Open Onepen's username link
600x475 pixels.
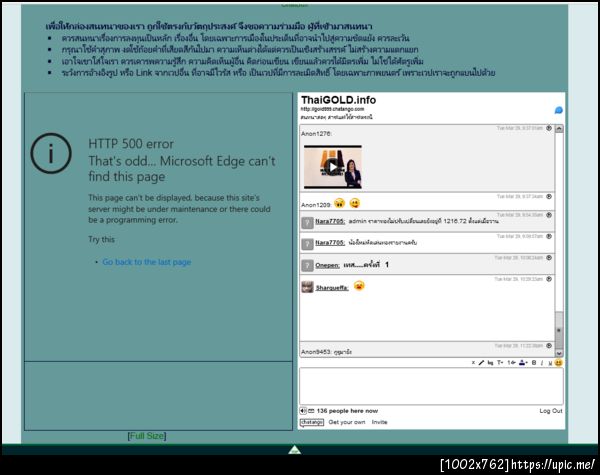click(327, 265)
